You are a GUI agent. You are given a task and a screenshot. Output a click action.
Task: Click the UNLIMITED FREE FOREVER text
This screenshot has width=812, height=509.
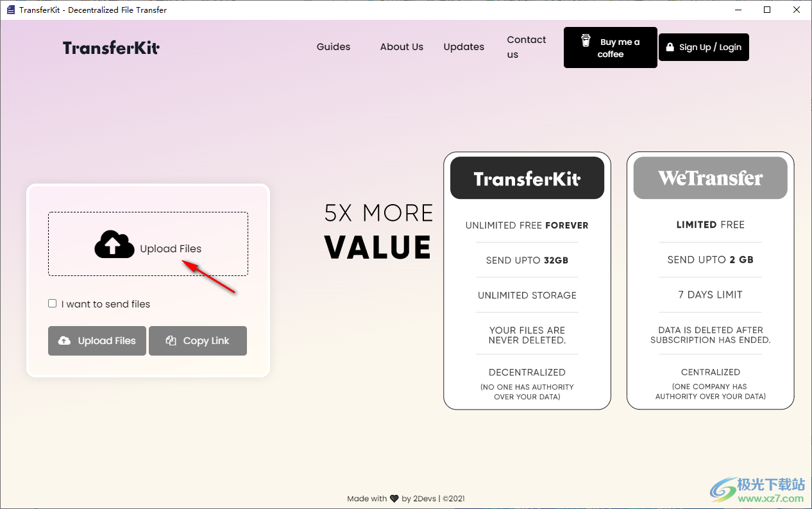coord(527,225)
